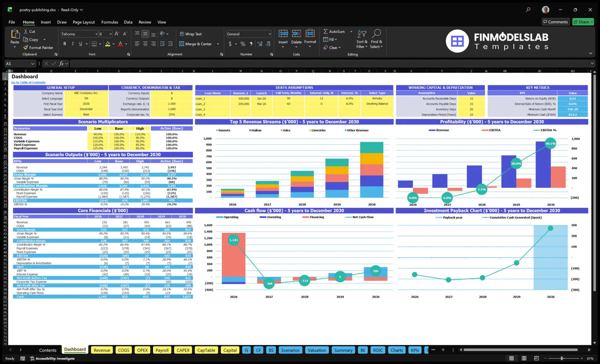This screenshot has width=600, height=364.
Task: Click the Increase Indent icon
Action: 170,44
